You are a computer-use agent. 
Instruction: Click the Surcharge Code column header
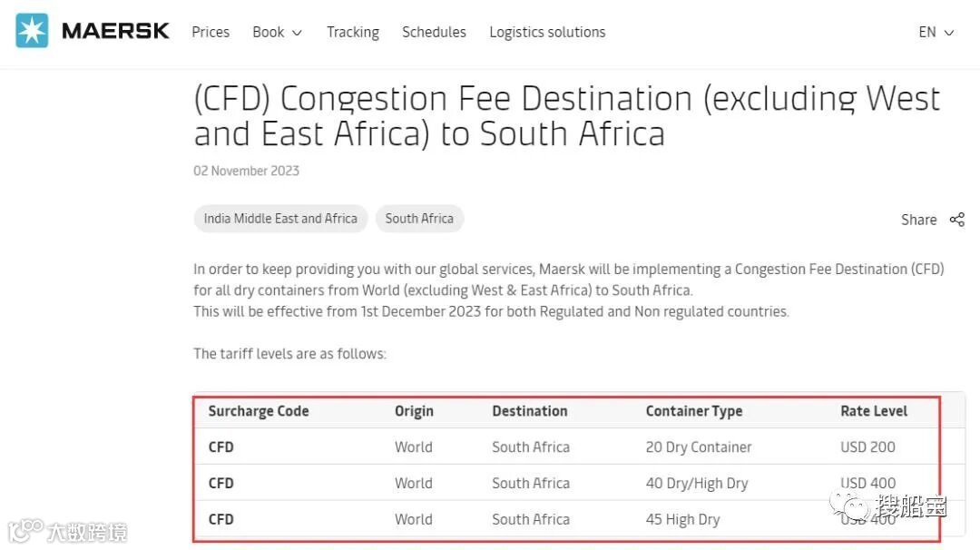pos(259,411)
